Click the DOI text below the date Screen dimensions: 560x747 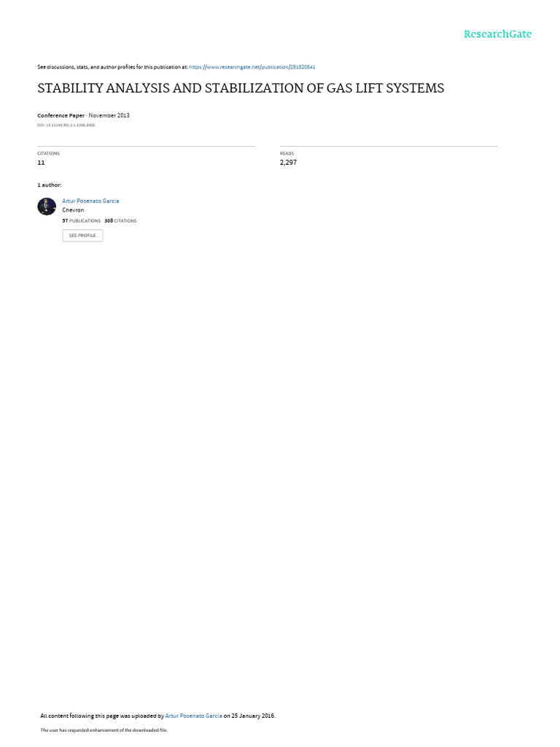pyautogui.click(x=66, y=125)
